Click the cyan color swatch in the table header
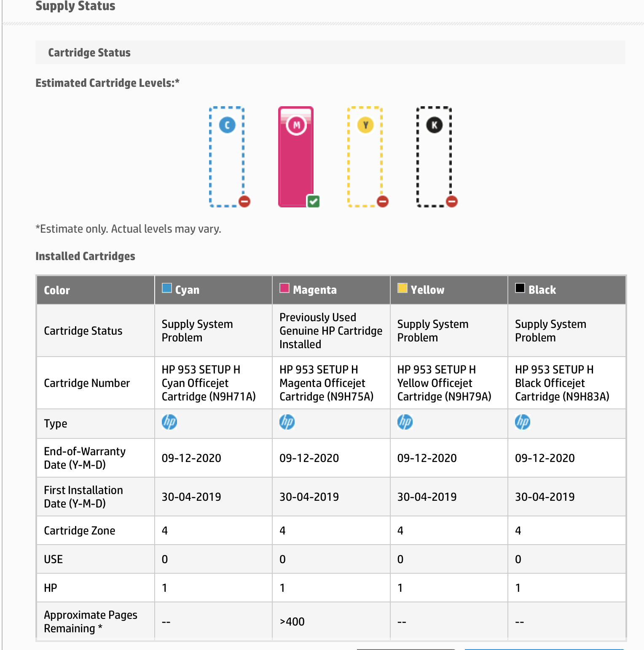This screenshot has height=650, width=644. click(166, 288)
